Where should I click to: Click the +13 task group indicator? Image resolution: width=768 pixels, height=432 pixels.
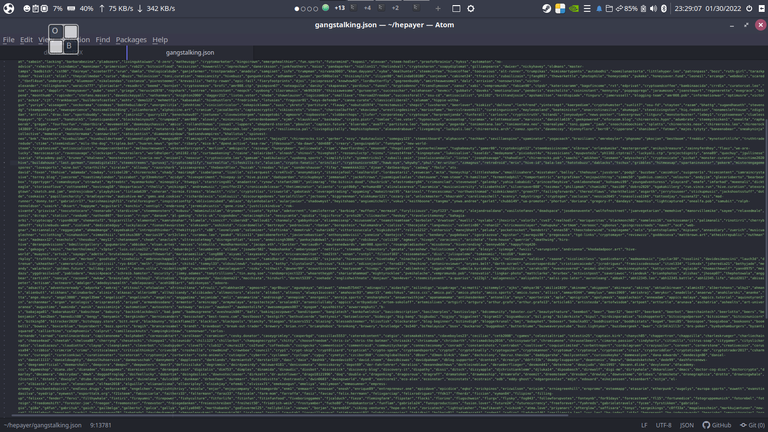(x=339, y=8)
